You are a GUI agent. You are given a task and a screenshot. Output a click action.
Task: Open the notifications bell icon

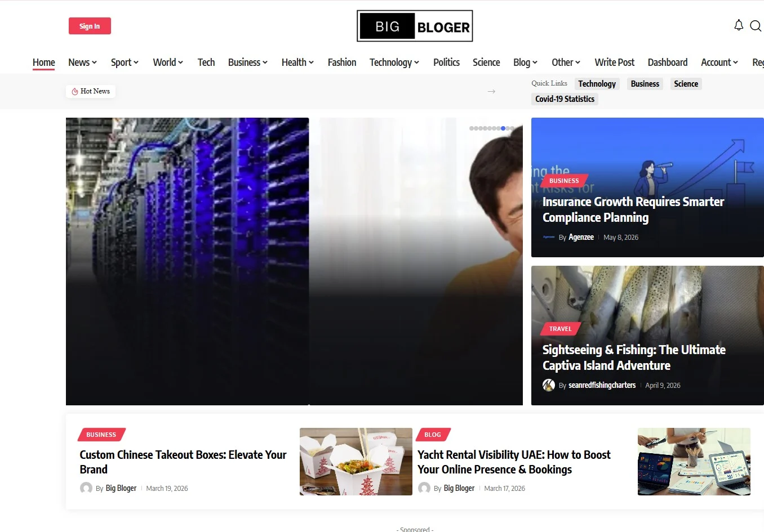coord(739,25)
